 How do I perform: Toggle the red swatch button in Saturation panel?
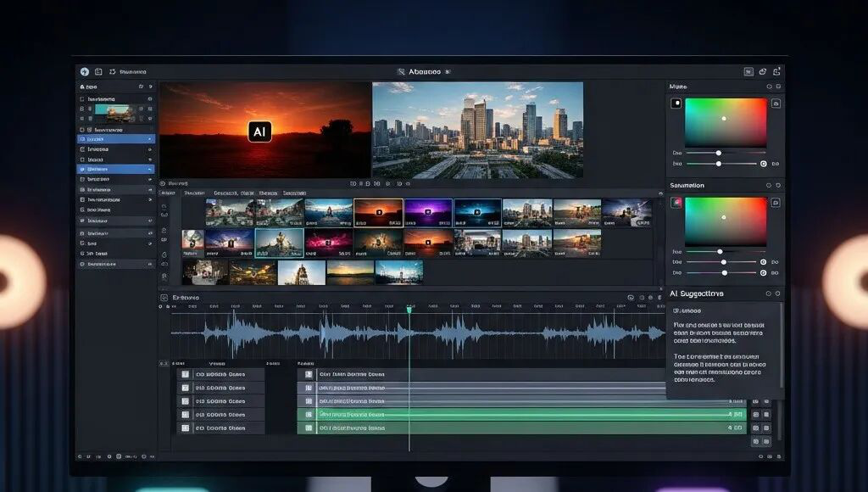coord(676,202)
